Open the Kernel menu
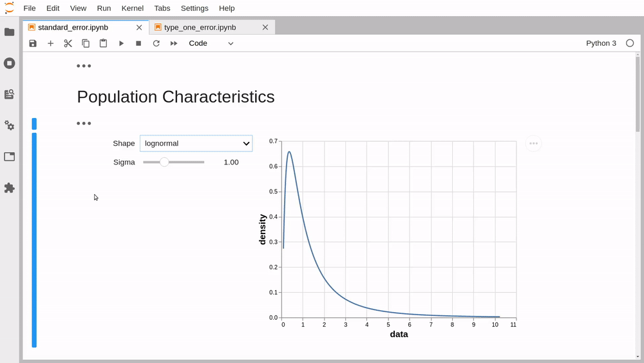Viewport: 644px width, 363px height. [132, 8]
